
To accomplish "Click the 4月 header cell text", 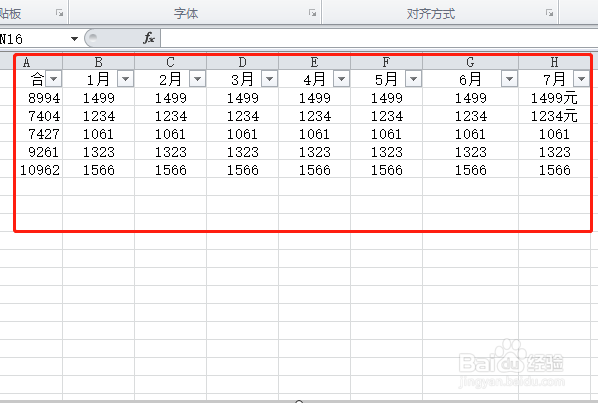I will click(314, 79).
